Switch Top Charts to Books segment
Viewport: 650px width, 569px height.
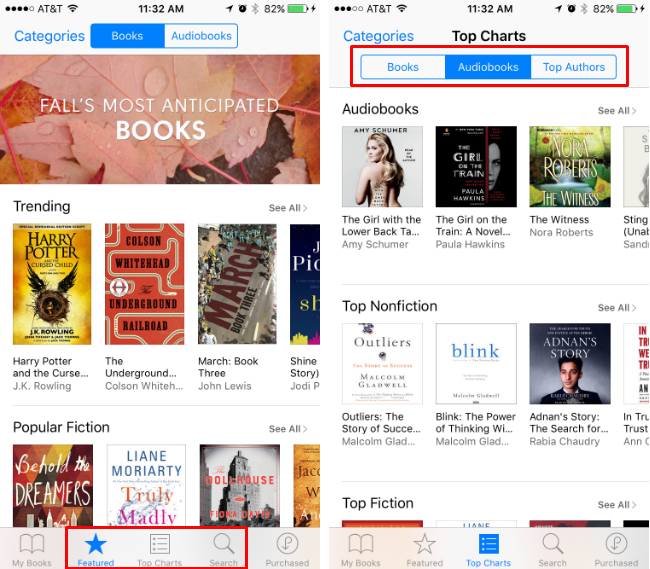coord(403,67)
